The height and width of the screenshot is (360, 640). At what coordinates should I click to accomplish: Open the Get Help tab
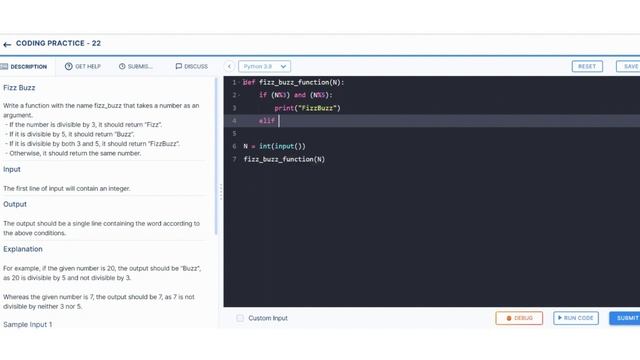(x=83, y=67)
